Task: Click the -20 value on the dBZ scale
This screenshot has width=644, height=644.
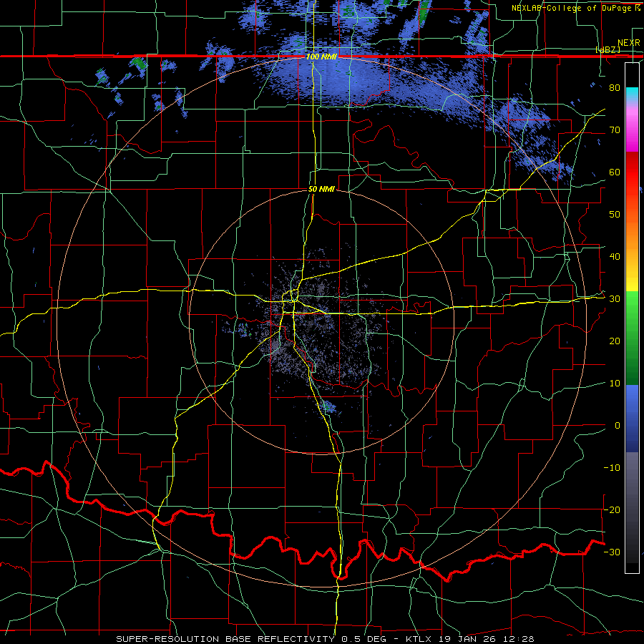Action: pos(612,509)
